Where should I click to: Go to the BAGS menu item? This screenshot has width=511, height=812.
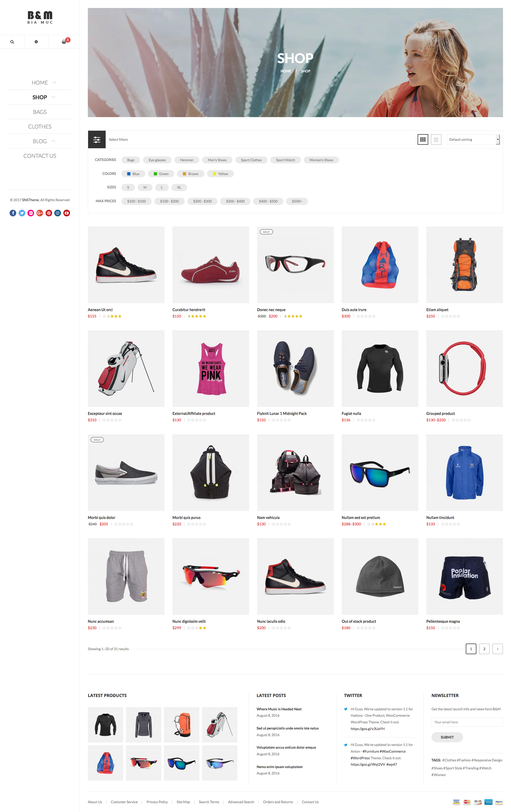(x=40, y=112)
